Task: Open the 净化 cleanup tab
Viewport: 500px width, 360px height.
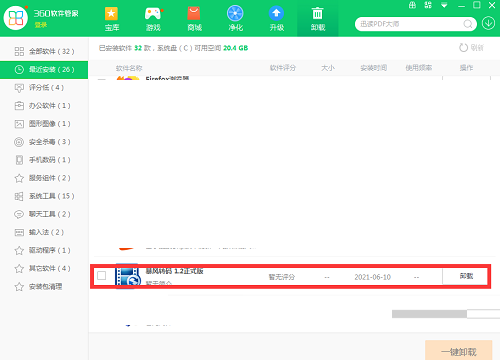Action: 235,19
